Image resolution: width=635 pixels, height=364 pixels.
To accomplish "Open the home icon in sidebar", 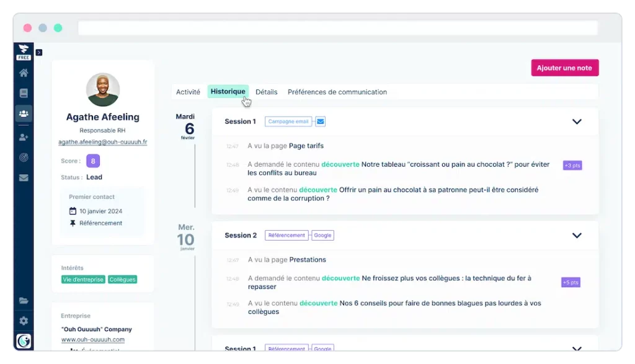I will [x=24, y=73].
